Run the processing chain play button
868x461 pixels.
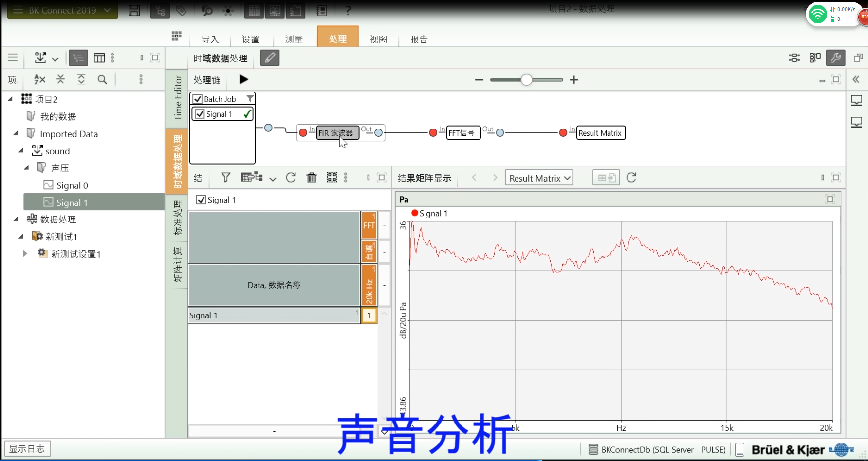pos(244,79)
